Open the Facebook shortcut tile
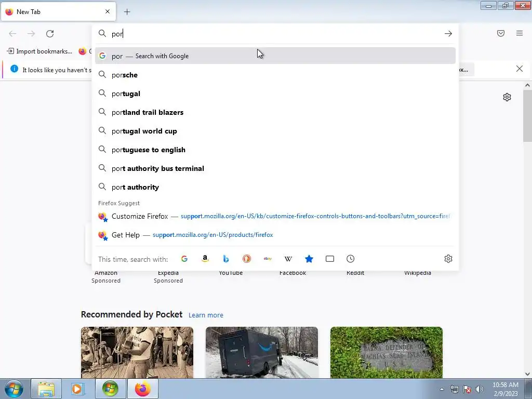Viewport: 532px width, 399px height. 293,273
